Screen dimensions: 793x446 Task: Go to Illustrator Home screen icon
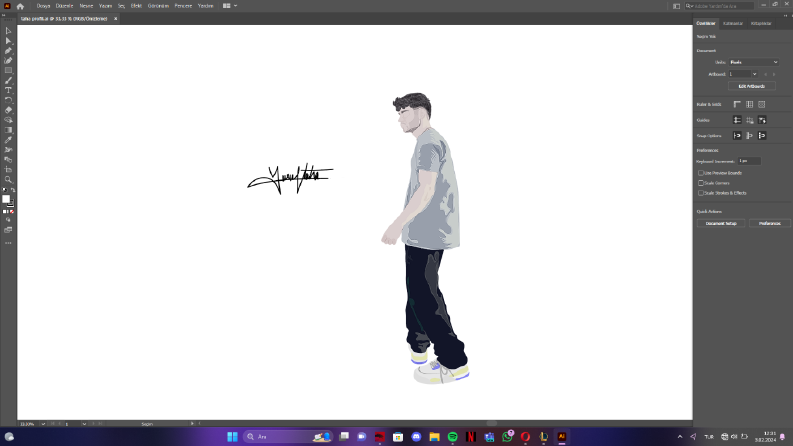[20, 6]
